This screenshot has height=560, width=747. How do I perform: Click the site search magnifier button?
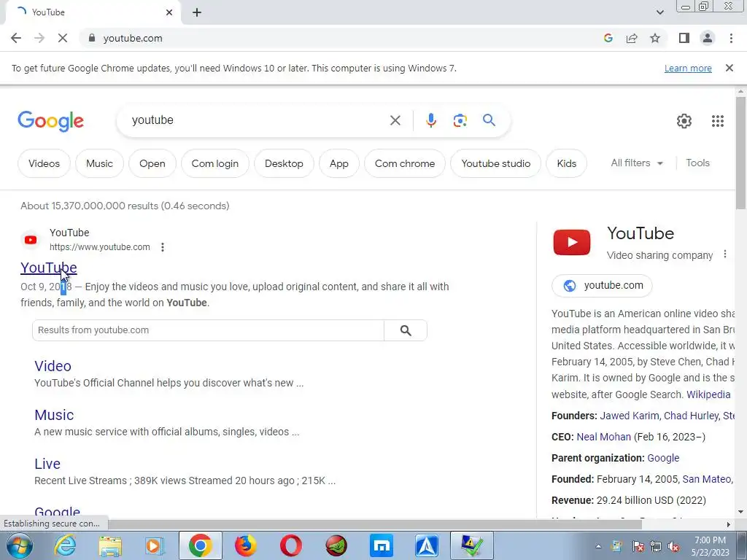click(x=406, y=330)
